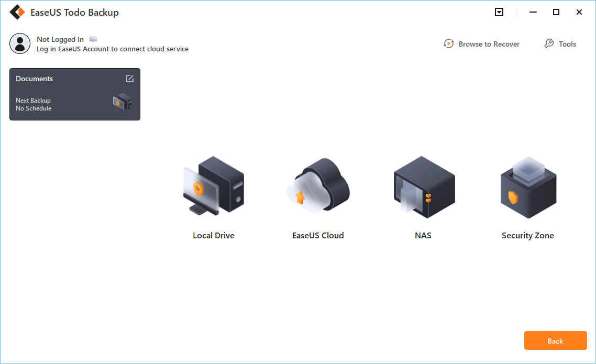596x364 pixels.
Task: Click the edit icon on Documents card
Action: click(x=130, y=79)
